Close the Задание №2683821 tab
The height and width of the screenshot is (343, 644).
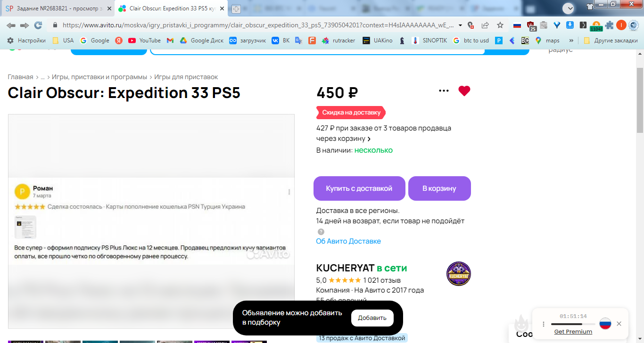(x=108, y=8)
